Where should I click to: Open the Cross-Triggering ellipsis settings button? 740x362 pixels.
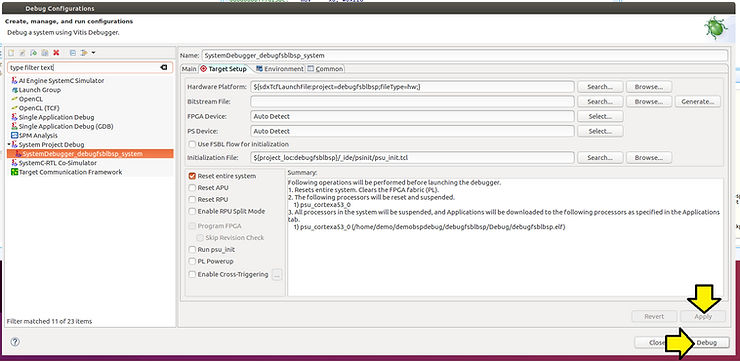[x=277, y=275]
